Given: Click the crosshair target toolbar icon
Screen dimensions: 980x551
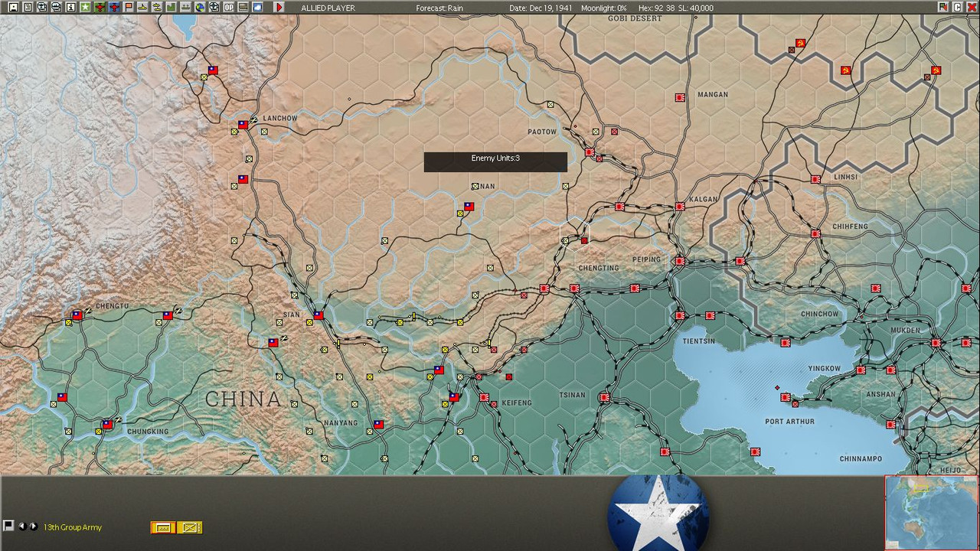Looking at the screenshot, I should [x=214, y=7].
